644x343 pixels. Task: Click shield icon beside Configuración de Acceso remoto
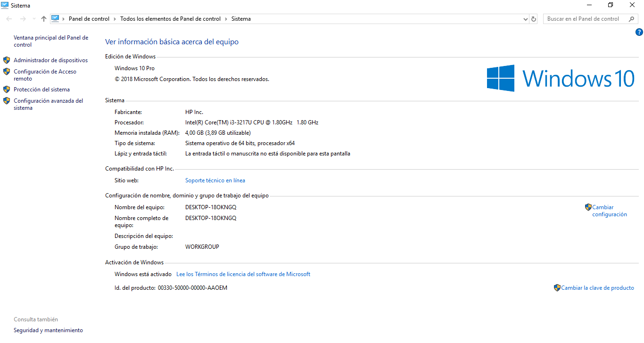coord(7,72)
